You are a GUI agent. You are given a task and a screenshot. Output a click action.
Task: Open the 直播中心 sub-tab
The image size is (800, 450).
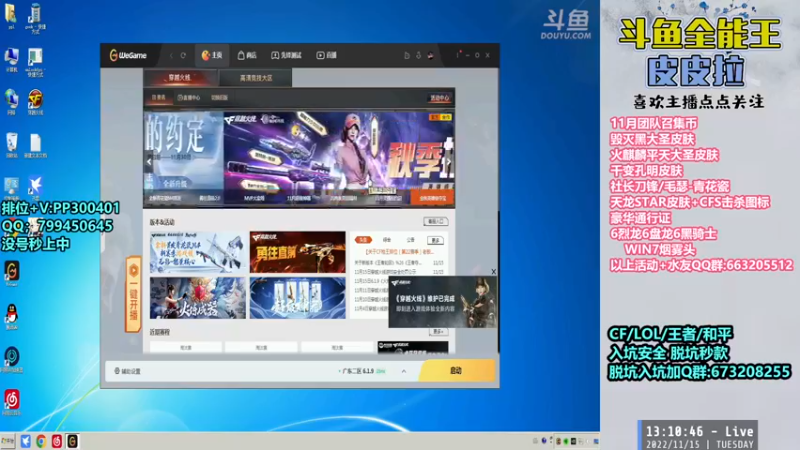pos(189,97)
